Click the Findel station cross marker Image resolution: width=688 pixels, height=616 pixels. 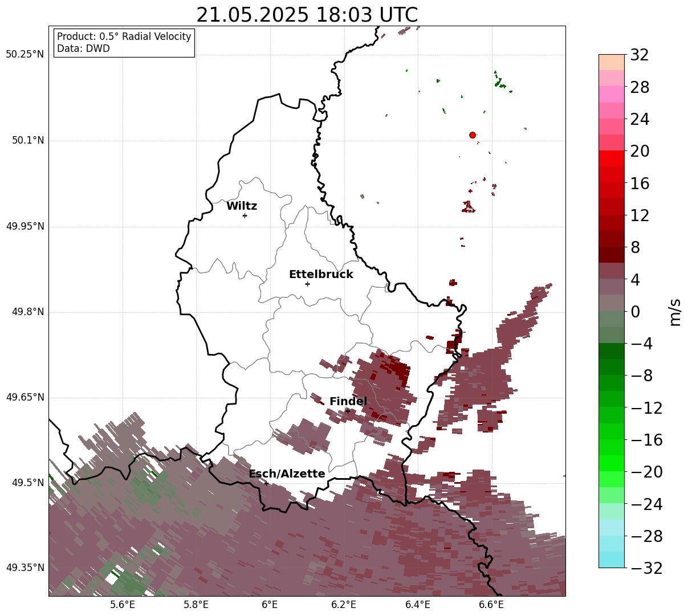tap(348, 410)
